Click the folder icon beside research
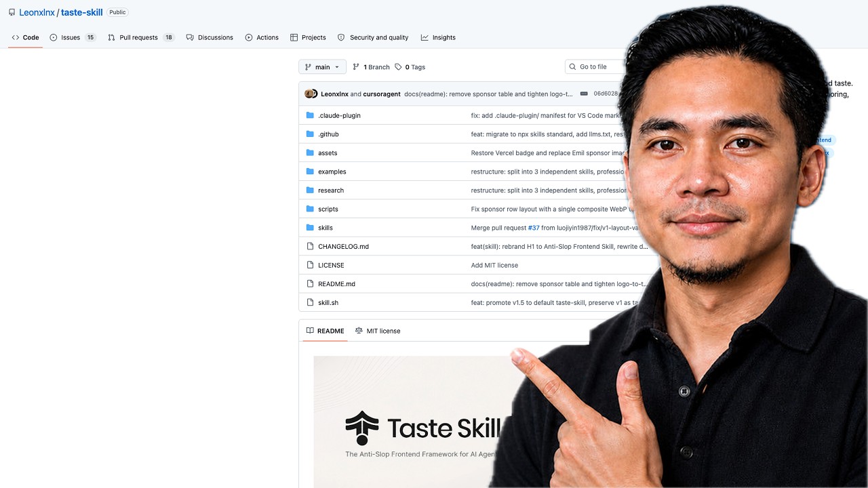The width and height of the screenshot is (868, 488). pos(310,190)
